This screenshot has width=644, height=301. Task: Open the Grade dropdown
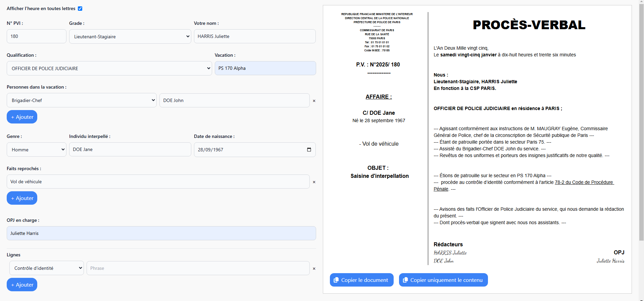click(130, 37)
